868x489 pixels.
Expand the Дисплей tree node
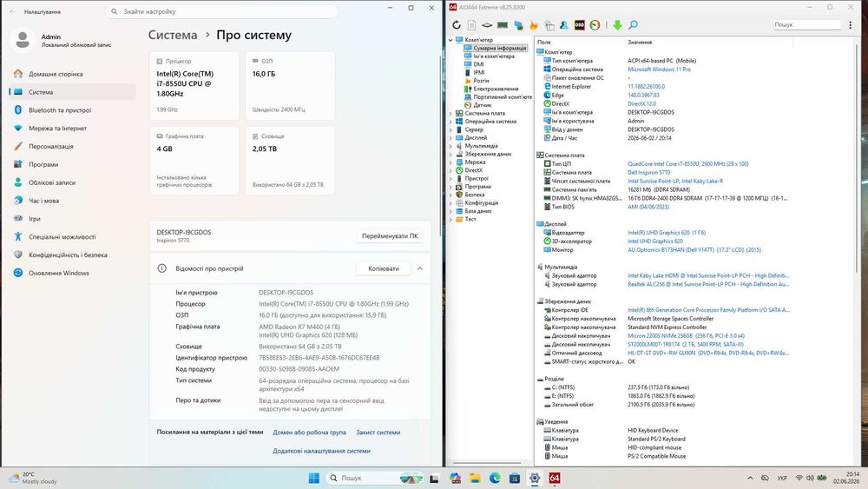(450, 138)
